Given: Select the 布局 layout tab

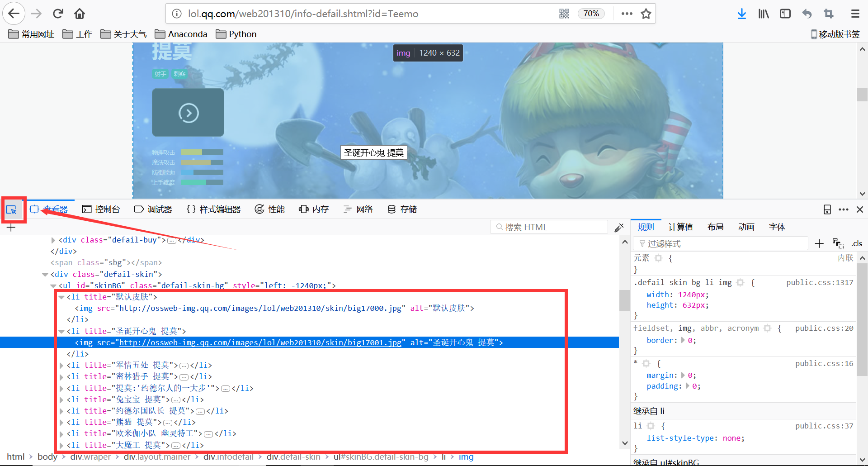Looking at the screenshot, I should (715, 227).
